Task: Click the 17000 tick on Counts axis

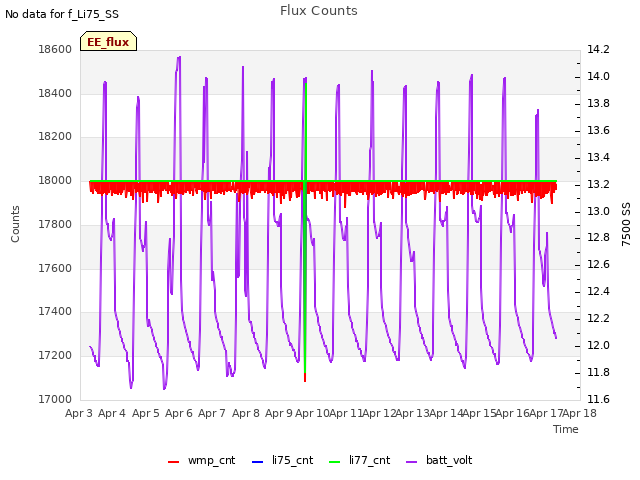Action: click(x=55, y=399)
